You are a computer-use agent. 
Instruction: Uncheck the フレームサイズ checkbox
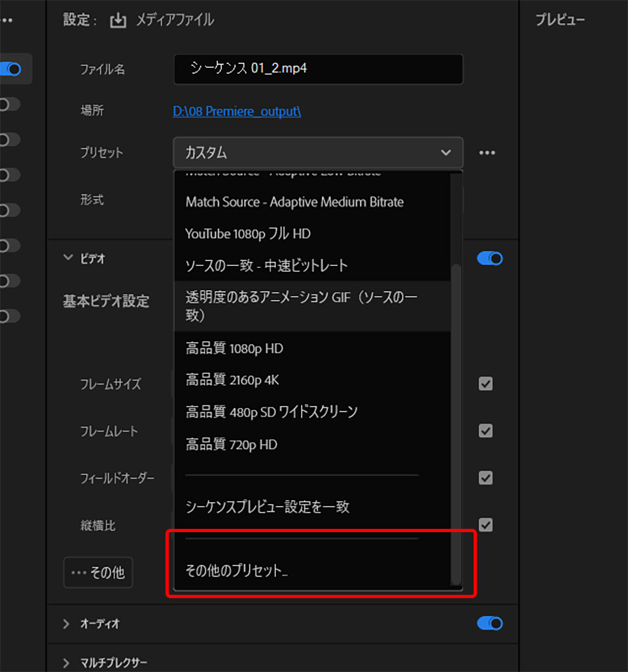(x=485, y=384)
